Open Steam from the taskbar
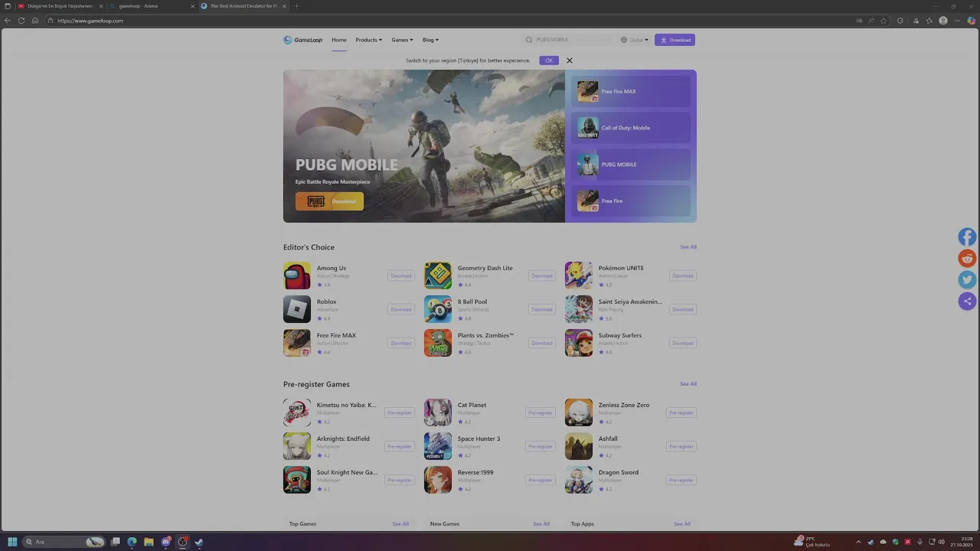The height and width of the screenshot is (551, 980). 199,542
